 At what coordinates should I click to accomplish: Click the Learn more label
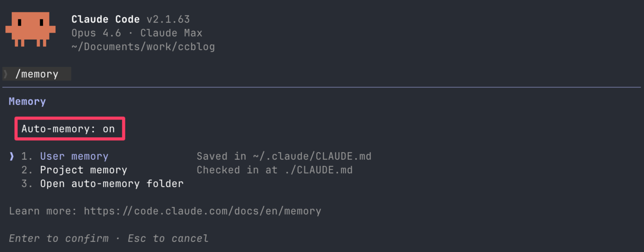pos(43,211)
